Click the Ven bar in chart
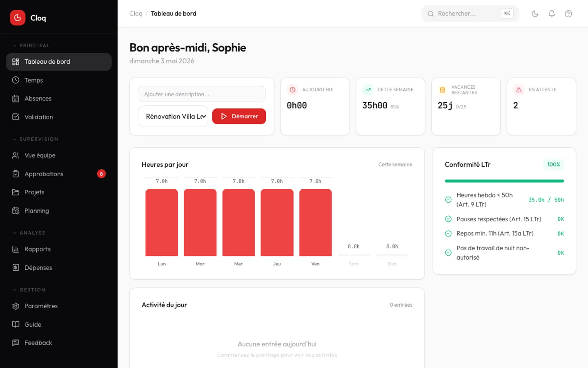Image resolution: width=588 pixels, height=368 pixels. tap(316, 222)
